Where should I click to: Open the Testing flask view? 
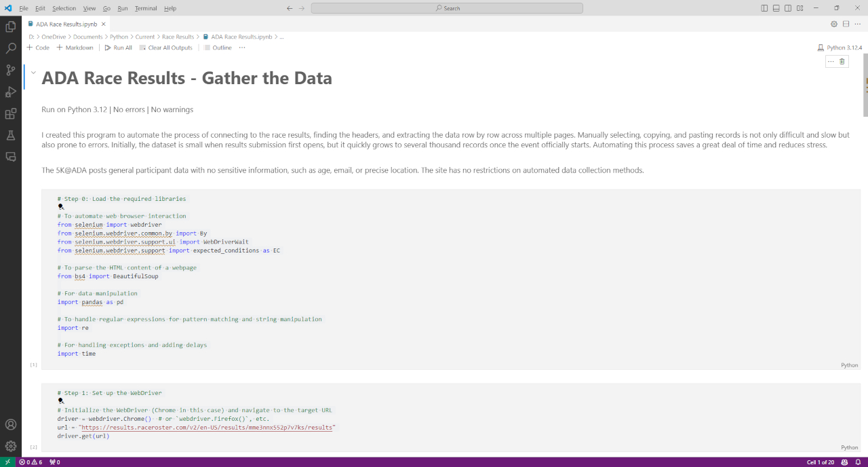[x=10, y=135]
